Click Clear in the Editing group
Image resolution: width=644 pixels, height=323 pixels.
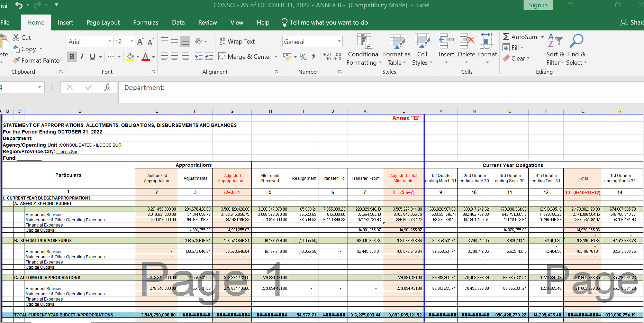516,58
